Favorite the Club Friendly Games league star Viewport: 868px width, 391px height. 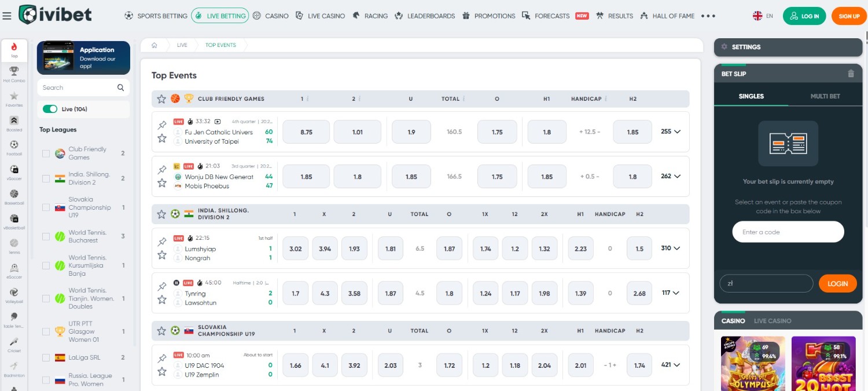tap(161, 99)
